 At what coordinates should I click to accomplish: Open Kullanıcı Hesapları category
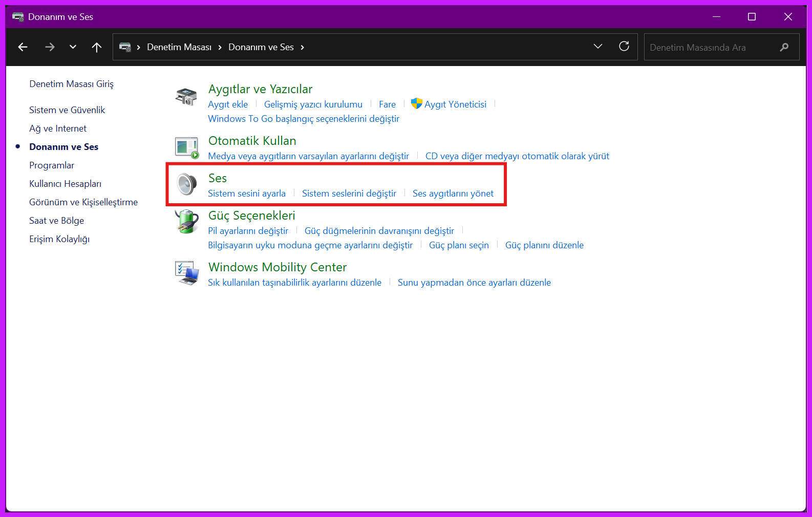point(65,184)
